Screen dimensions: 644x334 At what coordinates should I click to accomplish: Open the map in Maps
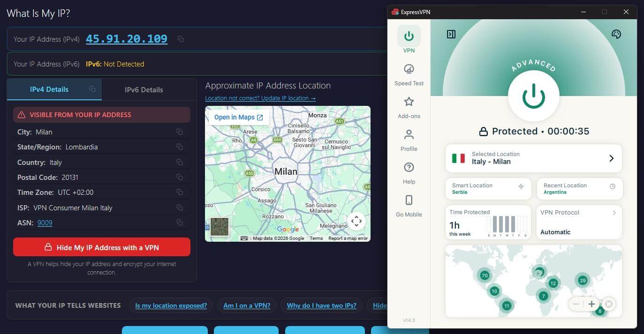238,117
